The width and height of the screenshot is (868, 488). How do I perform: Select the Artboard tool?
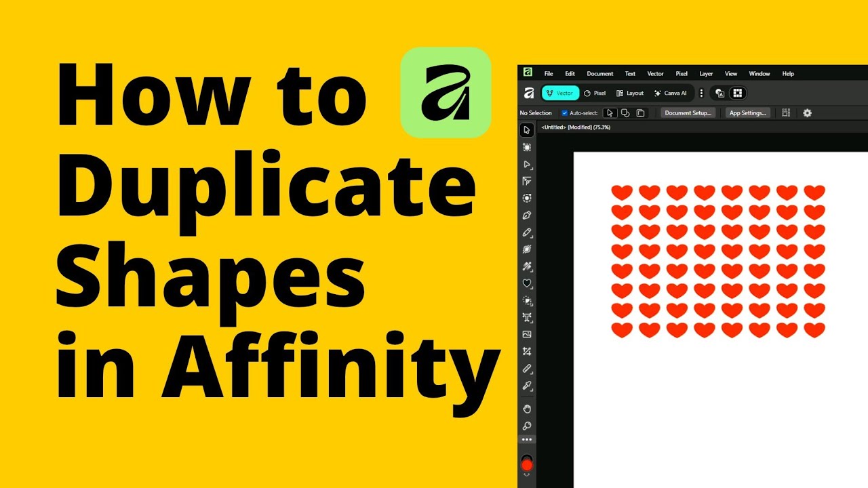(527, 147)
